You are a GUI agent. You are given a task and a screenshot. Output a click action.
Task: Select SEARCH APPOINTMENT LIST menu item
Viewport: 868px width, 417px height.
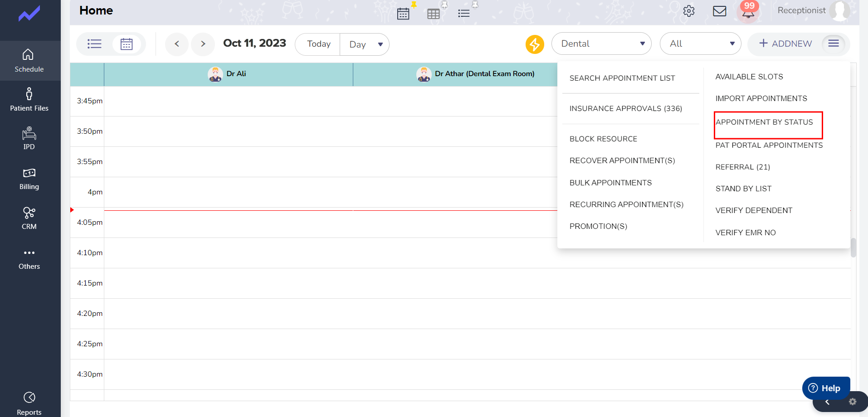[x=622, y=78]
